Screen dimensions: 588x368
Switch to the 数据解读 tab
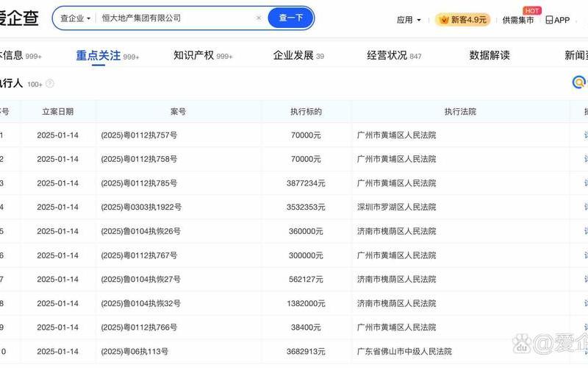[490, 56]
